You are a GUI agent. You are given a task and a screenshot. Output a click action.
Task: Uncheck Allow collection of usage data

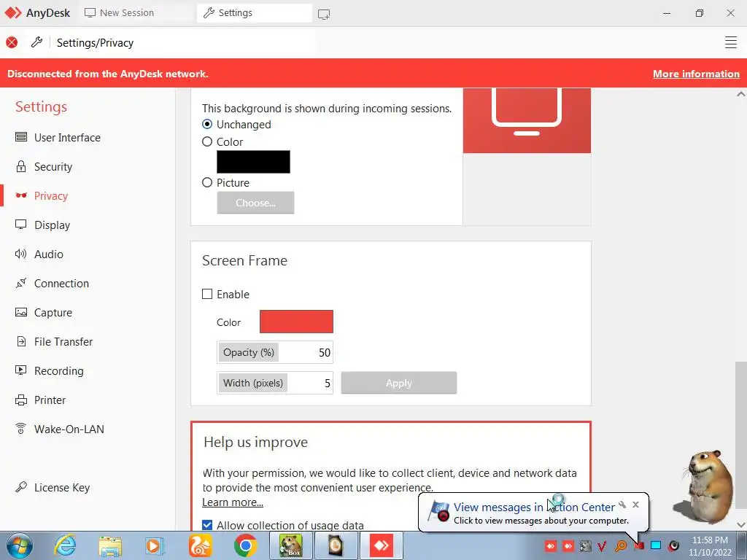click(207, 525)
